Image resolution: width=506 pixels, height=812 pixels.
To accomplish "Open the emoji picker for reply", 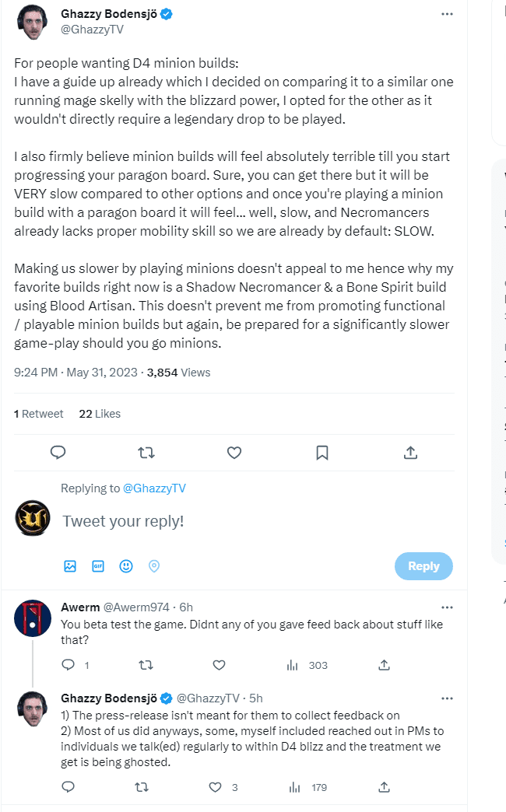I will tap(126, 566).
